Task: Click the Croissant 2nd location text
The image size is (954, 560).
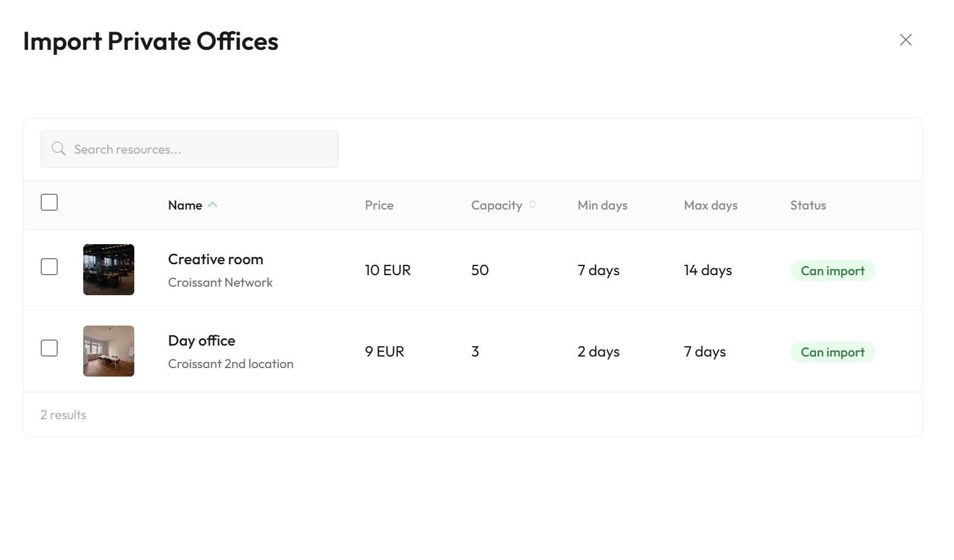Action: coord(231,364)
